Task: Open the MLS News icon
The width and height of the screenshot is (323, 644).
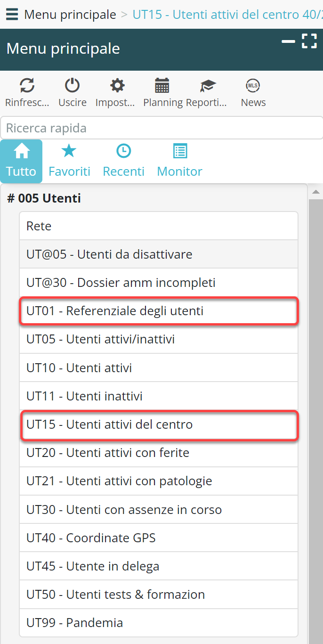Action: tap(253, 86)
